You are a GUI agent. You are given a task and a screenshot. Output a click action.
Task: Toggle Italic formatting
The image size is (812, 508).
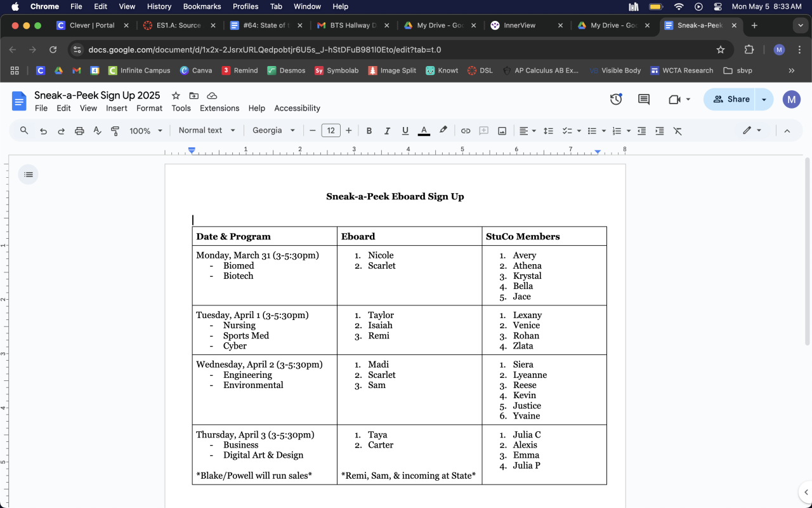387,131
